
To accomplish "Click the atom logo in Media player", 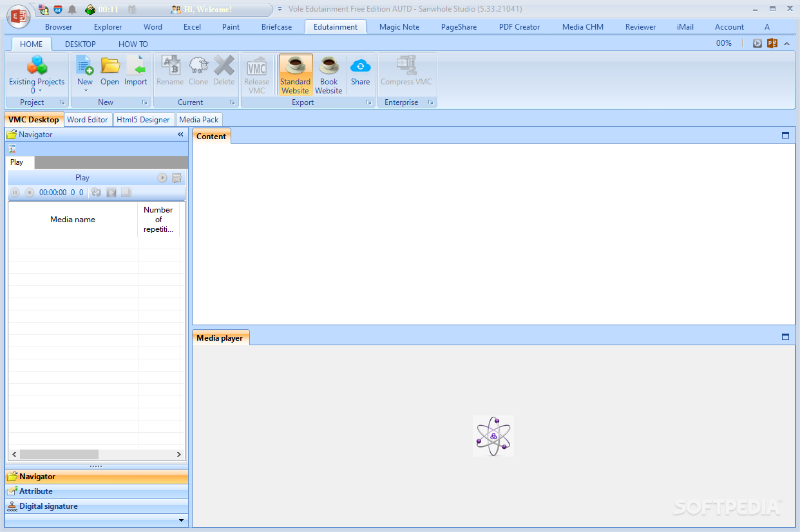I will click(493, 436).
